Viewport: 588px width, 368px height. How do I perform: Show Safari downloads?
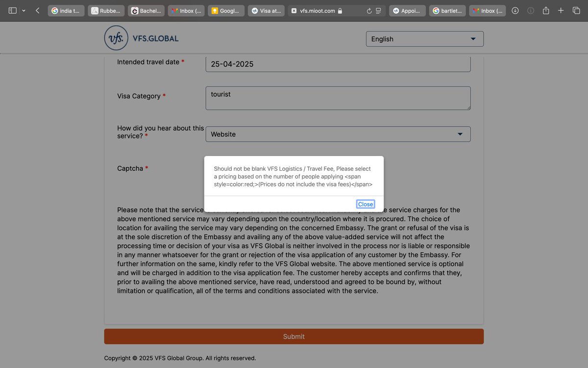[x=515, y=10]
